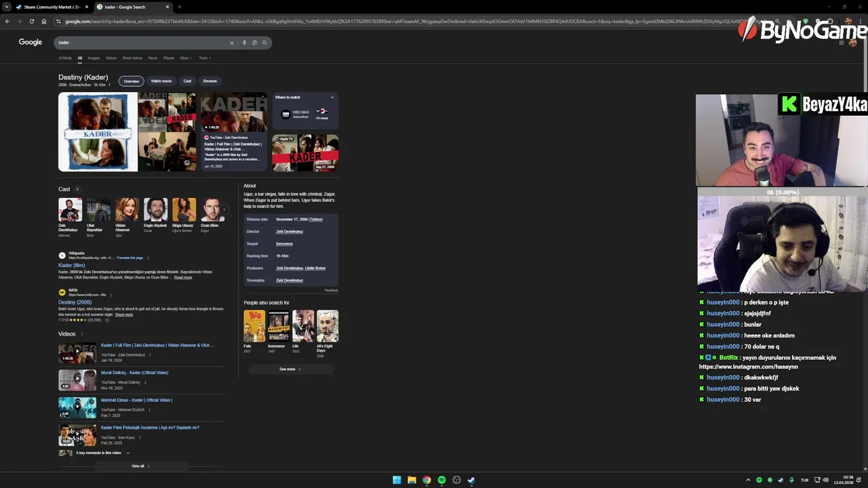Image resolution: width=868 pixels, height=488 pixels.
Task: Show hidden system tray icons chevron
Action: click(748, 480)
